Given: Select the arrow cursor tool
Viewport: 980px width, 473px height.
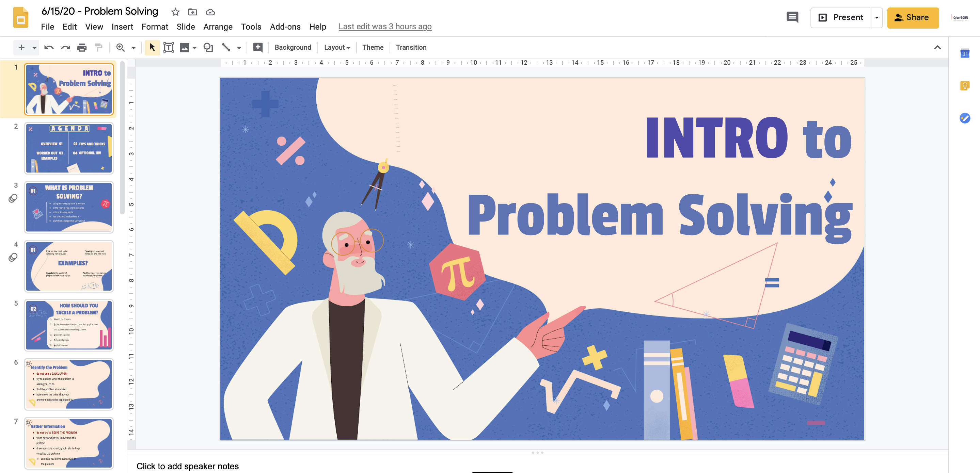Looking at the screenshot, I should [x=152, y=48].
